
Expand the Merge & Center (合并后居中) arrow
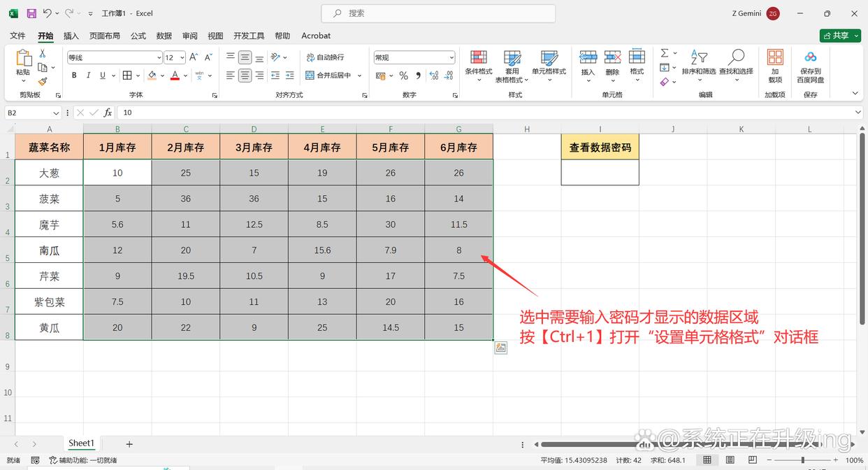click(x=360, y=76)
